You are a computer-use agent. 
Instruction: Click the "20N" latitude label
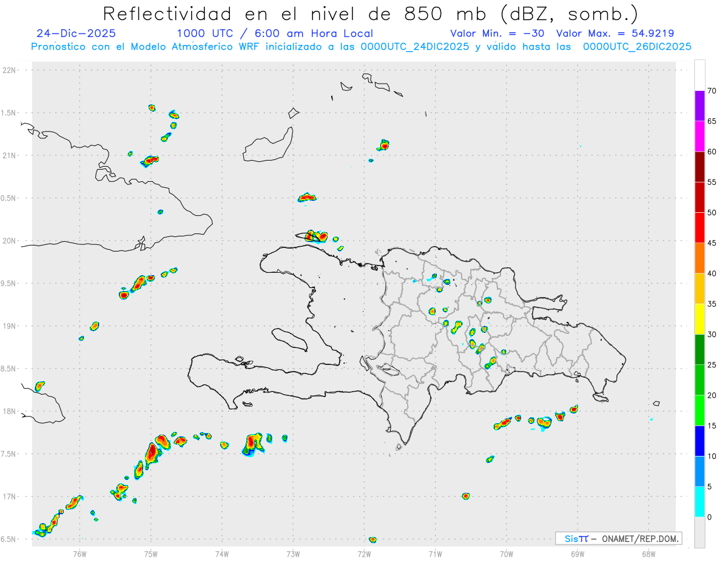pos(10,241)
